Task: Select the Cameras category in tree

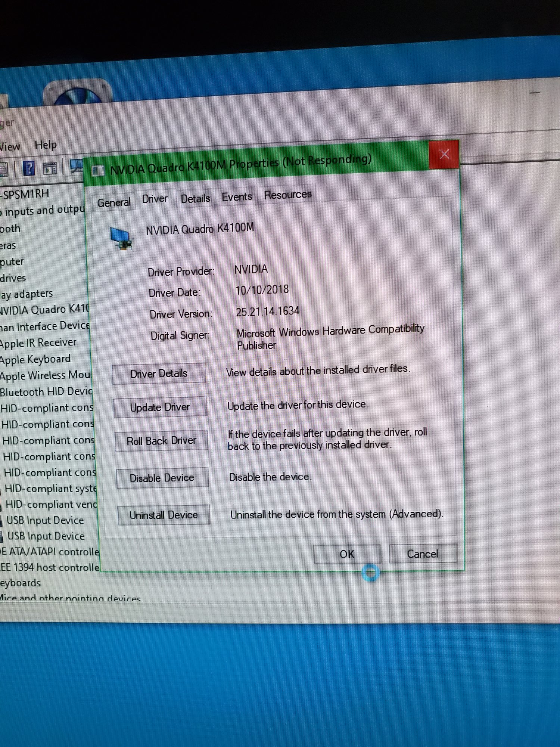Action: tap(8, 246)
